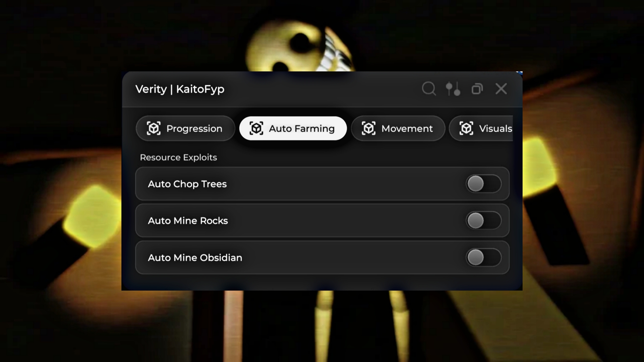644x362 pixels.
Task: Toggle Auto Mine Obsidian on
Action: click(483, 257)
